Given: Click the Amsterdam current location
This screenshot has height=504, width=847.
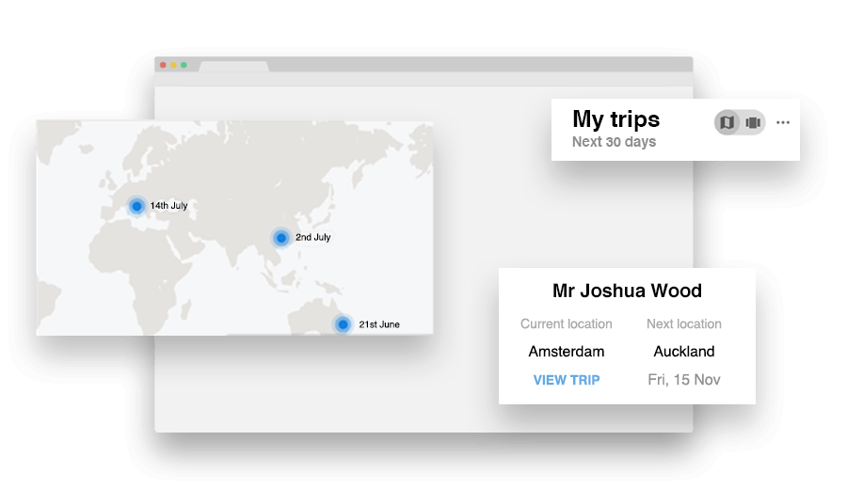Looking at the screenshot, I should 567,352.
